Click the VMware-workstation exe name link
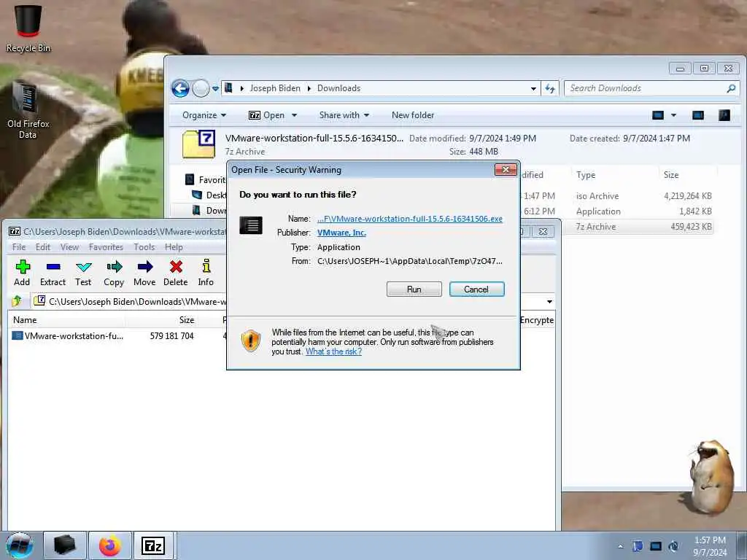The image size is (747, 560). pyautogui.click(x=410, y=219)
